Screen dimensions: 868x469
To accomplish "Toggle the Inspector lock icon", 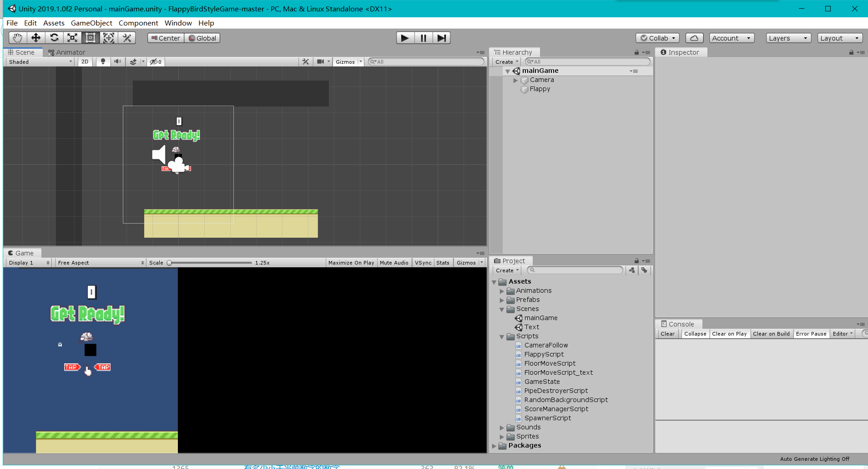I will (851, 52).
